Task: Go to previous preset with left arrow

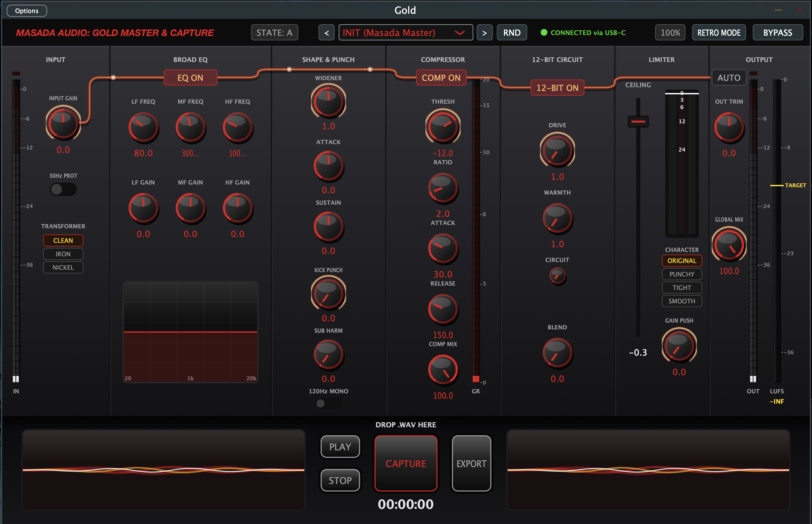Action: (x=326, y=33)
